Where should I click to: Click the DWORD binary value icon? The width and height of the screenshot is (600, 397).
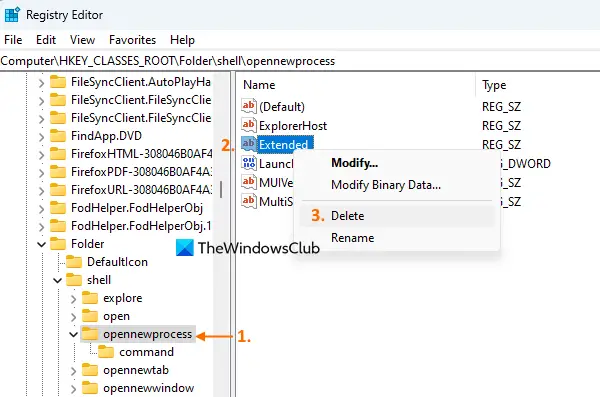[249, 163]
